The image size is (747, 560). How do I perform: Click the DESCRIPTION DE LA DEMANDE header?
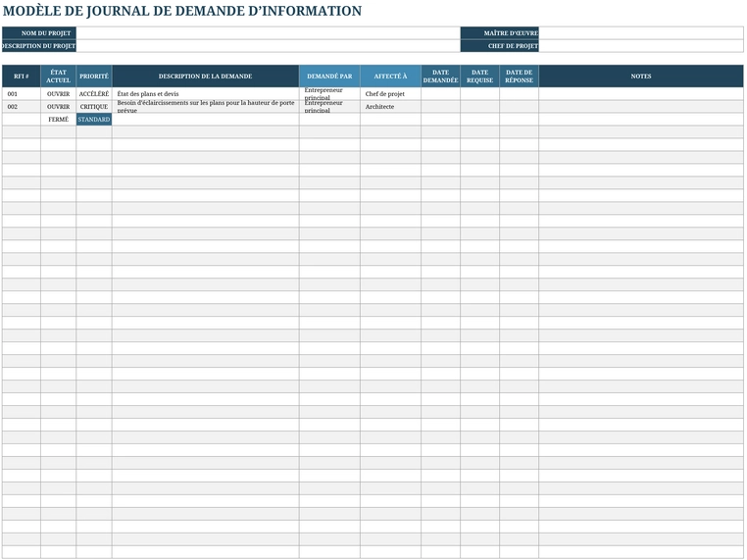click(205, 76)
